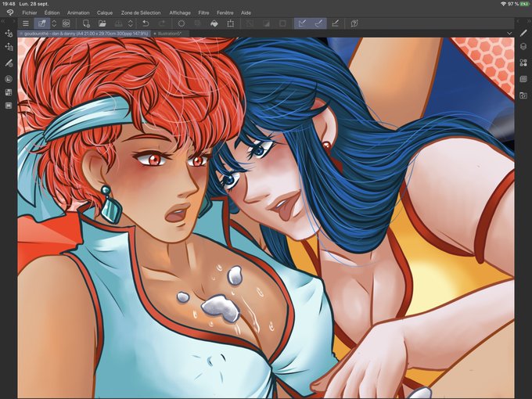Expand the canvas tab list chevron
532x399 pixels.
[509, 33]
